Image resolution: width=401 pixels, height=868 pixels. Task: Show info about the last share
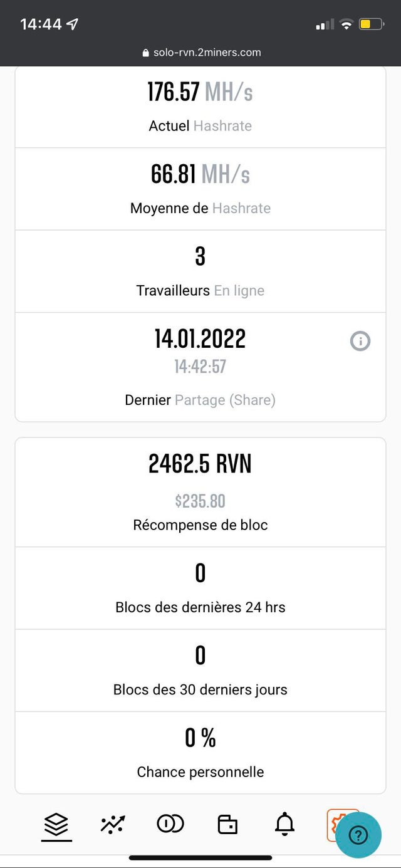(360, 341)
